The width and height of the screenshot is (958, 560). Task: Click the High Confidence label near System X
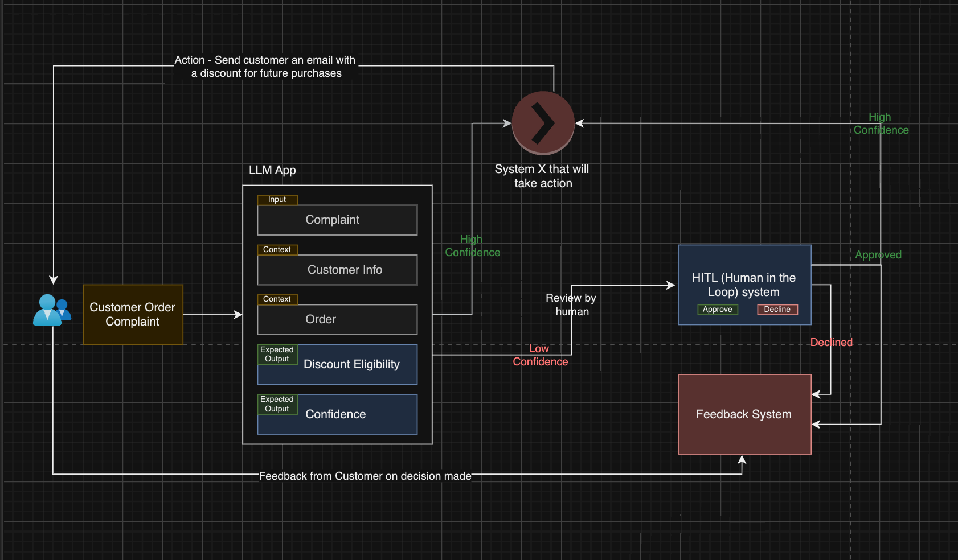[472, 246]
